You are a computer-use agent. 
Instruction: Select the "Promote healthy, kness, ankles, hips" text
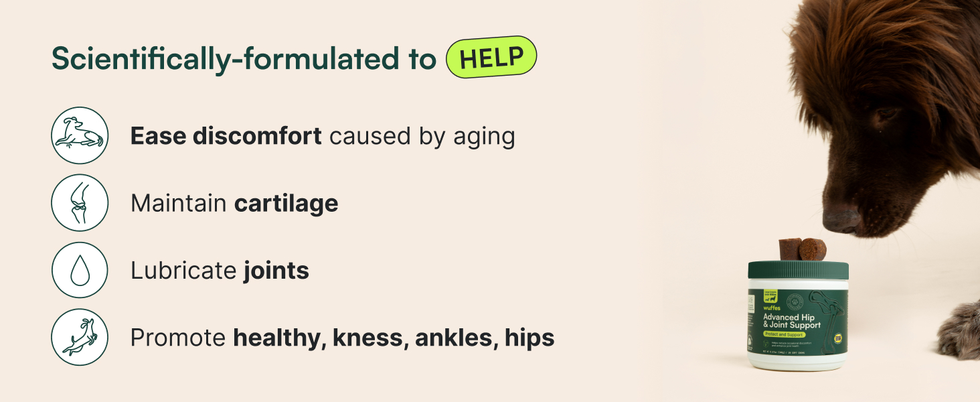342,338
